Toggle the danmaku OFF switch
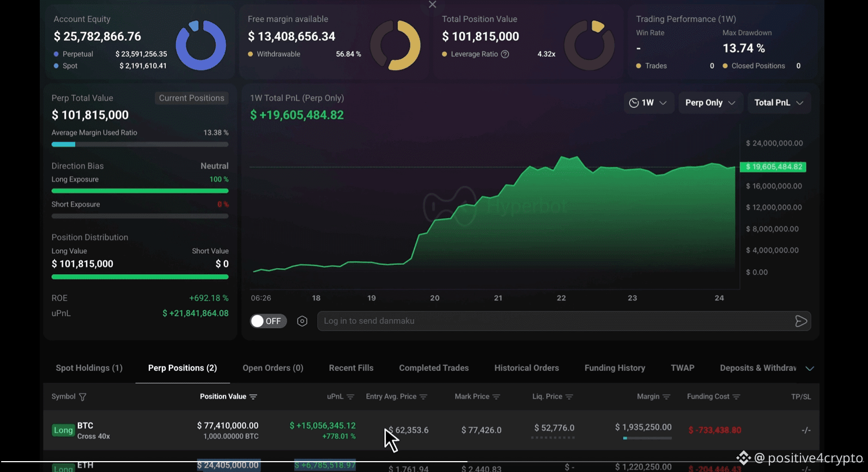Screen dimensions: 868x472 click(269, 321)
